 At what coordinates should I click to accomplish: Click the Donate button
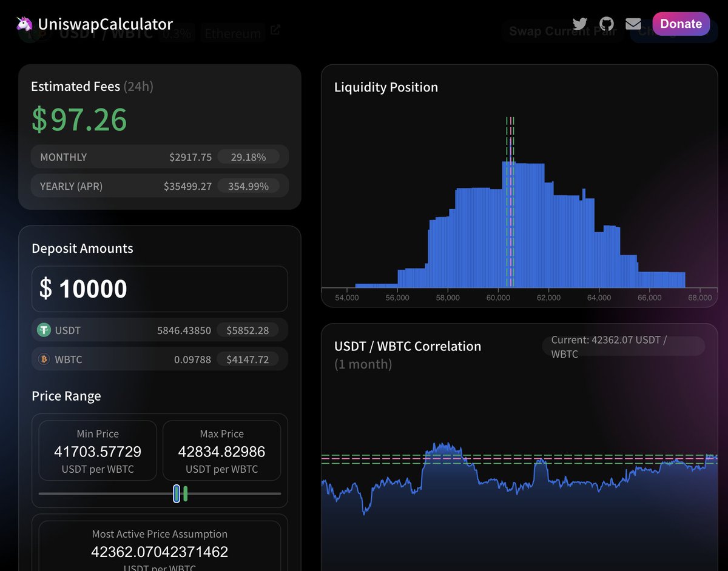pyautogui.click(x=681, y=24)
